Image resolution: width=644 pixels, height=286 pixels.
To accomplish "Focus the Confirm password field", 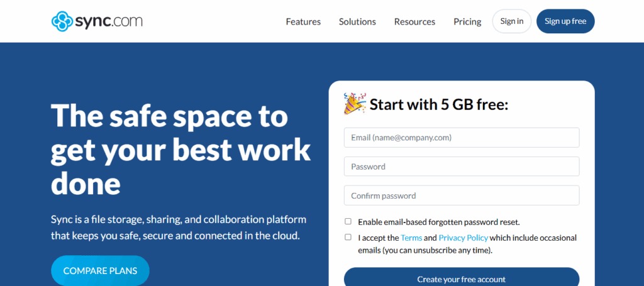I will [462, 195].
